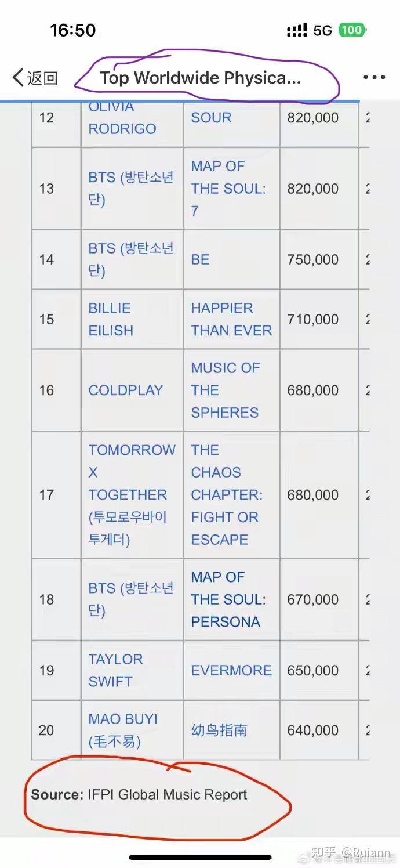Select the BTS artist link in row 14

(x=131, y=259)
